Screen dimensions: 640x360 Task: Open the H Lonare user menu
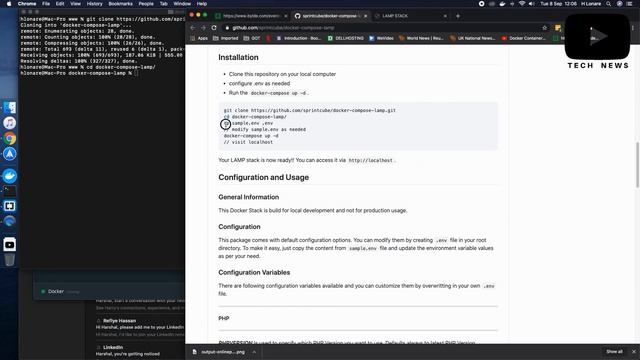click(x=591, y=4)
